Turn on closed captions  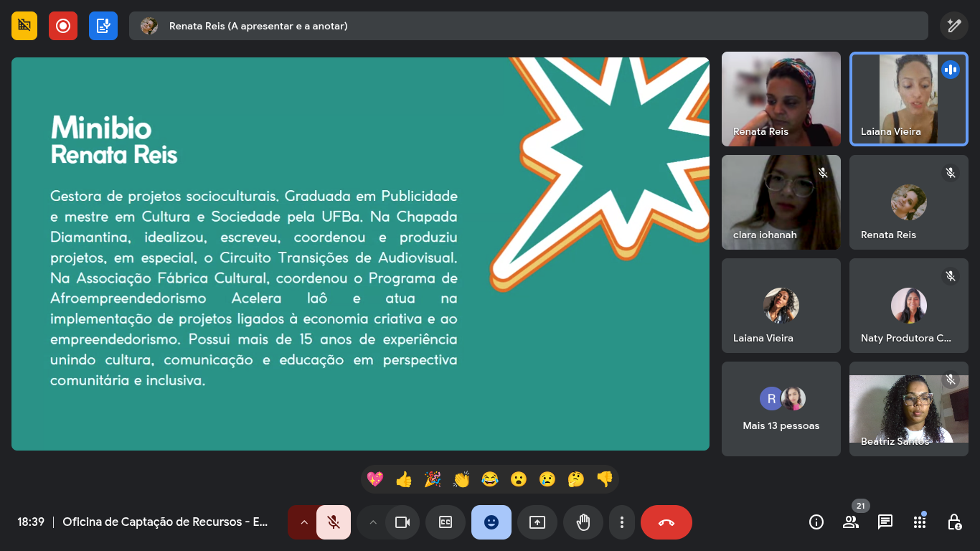[x=446, y=522]
